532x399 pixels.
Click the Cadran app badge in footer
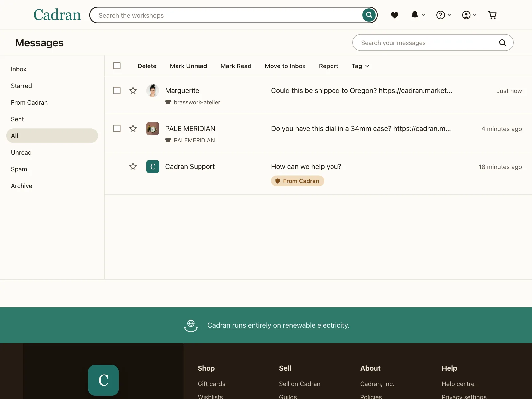click(x=103, y=380)
